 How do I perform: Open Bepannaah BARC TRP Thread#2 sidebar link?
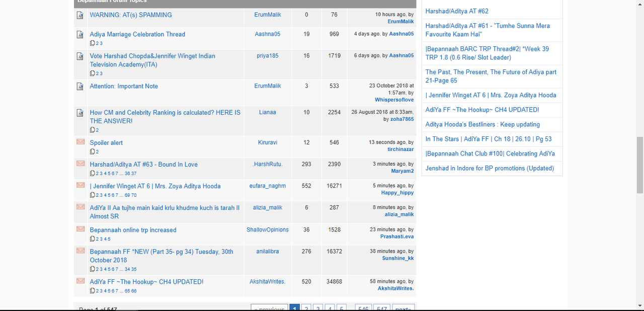click(x=487, y=53)
